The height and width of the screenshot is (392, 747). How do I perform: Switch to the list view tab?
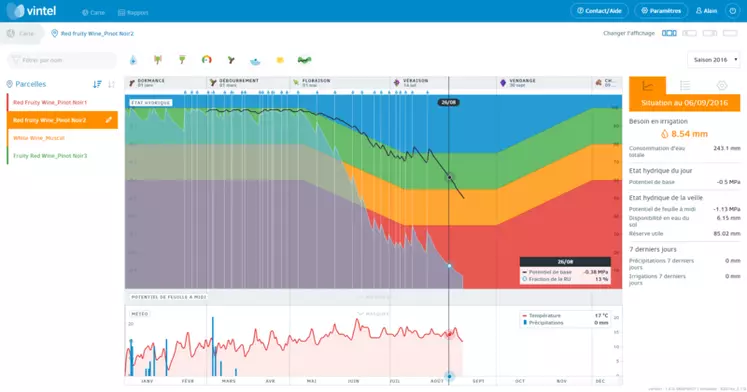[x=685, y=86]
